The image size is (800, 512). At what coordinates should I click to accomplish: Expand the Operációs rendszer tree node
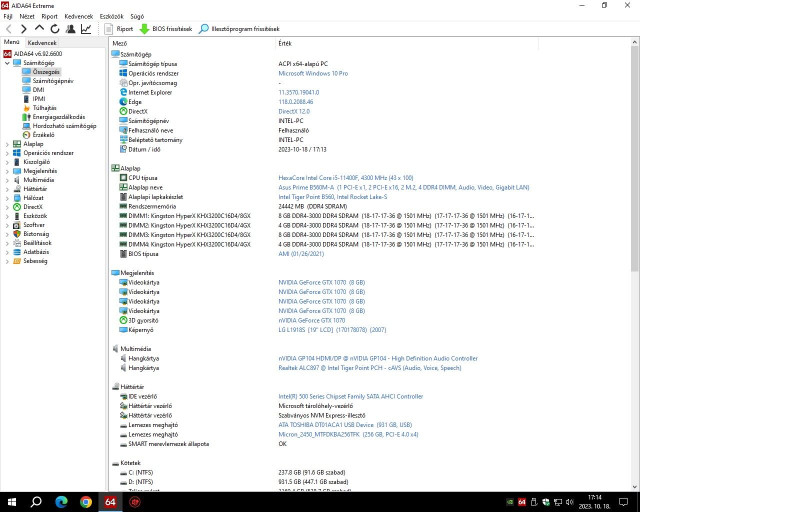(7, 153)
